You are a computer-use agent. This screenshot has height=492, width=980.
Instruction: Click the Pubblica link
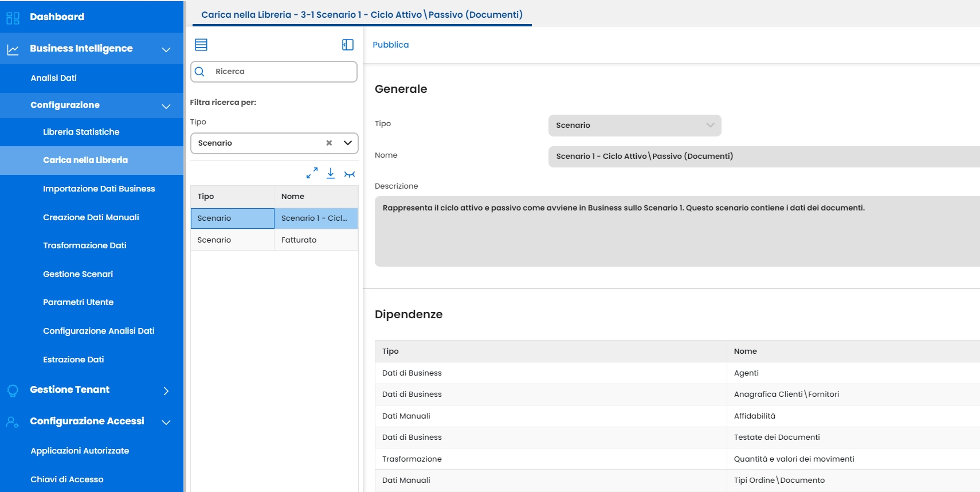click(x=390, y=45)
